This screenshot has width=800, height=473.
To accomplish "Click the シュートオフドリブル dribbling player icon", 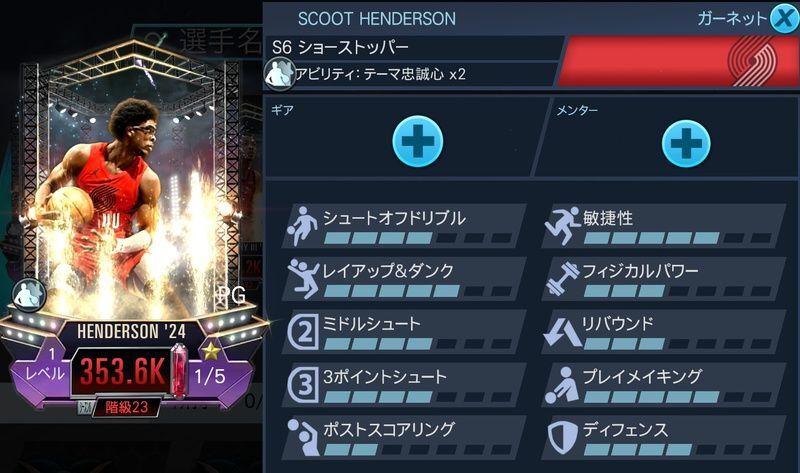I will coord(302,226).
